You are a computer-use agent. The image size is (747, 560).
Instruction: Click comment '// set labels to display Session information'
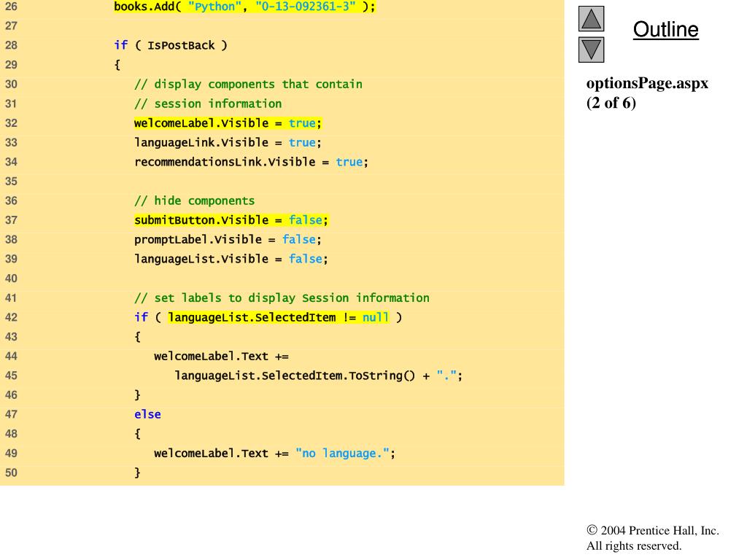click(282, 298)
